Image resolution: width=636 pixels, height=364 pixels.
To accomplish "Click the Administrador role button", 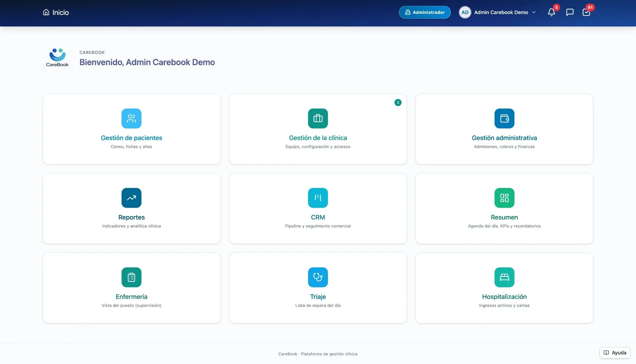I will tap(425, 12).
